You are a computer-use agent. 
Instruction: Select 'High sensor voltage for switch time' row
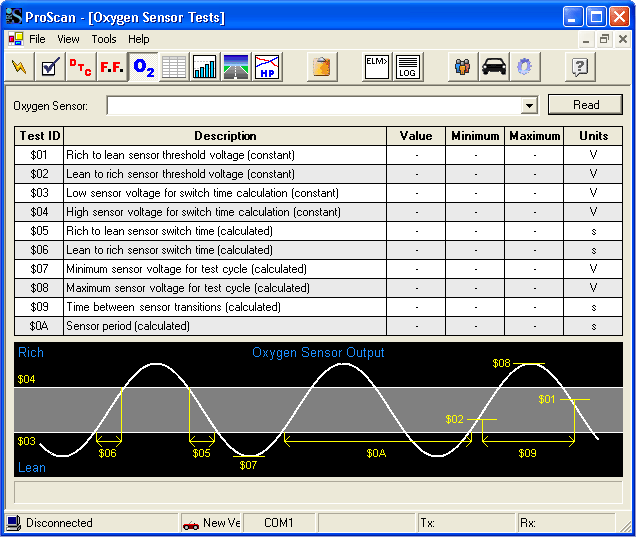click(x=318, y=212)
